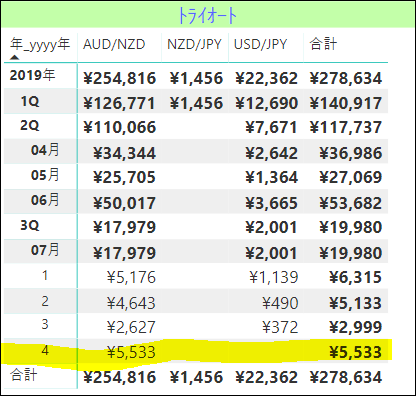This screenshot has height=396, width=416.
Task: Click ¥2,001 in the 07月 row
Action: [271, 253]
